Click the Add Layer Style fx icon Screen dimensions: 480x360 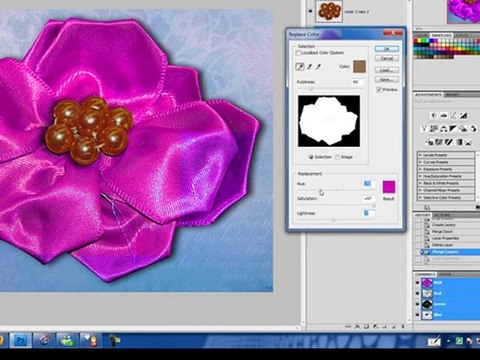click(358, 327)
